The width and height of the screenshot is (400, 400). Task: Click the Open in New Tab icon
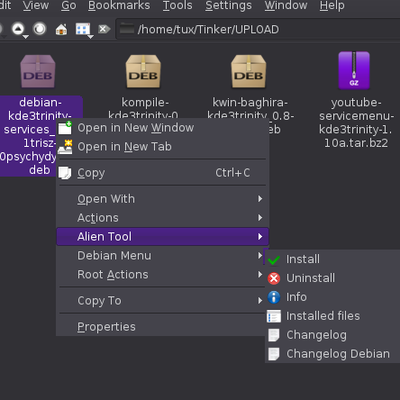[x=65, y=147]
